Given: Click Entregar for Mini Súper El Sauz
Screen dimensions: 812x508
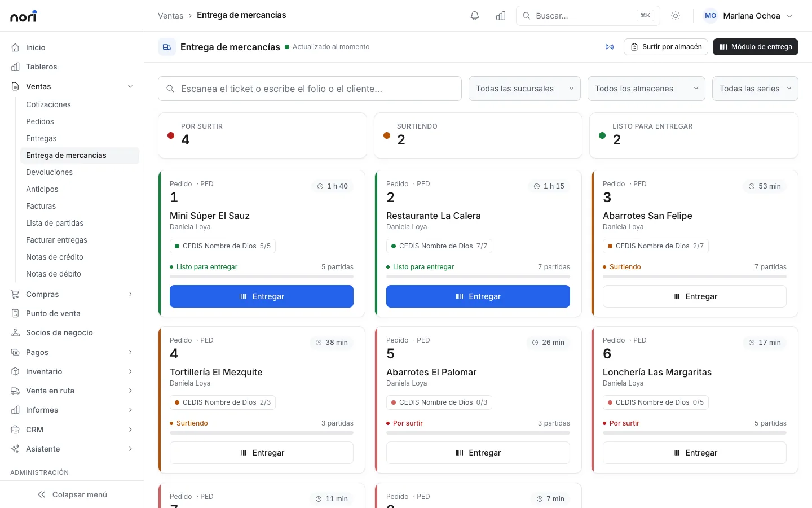Looking at the screenshot, I should click(x=262, y=296).
